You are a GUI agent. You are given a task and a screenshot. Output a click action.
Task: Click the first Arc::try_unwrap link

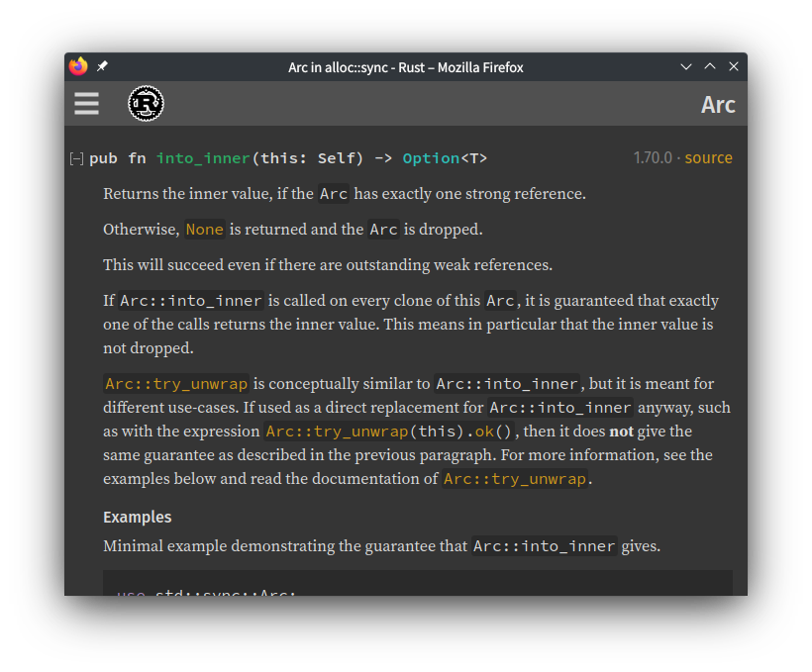[x=176, y=384]
